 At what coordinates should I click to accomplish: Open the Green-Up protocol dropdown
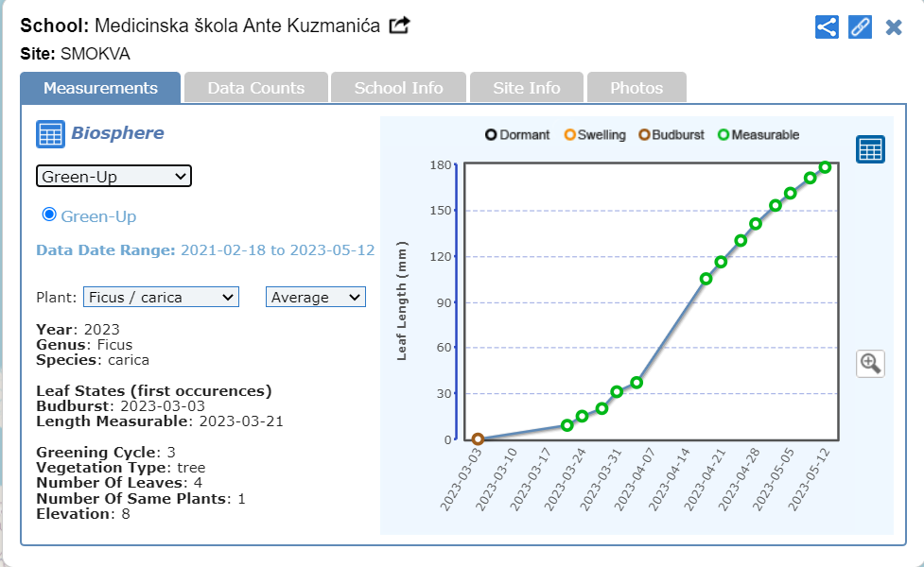pos(113,177)
